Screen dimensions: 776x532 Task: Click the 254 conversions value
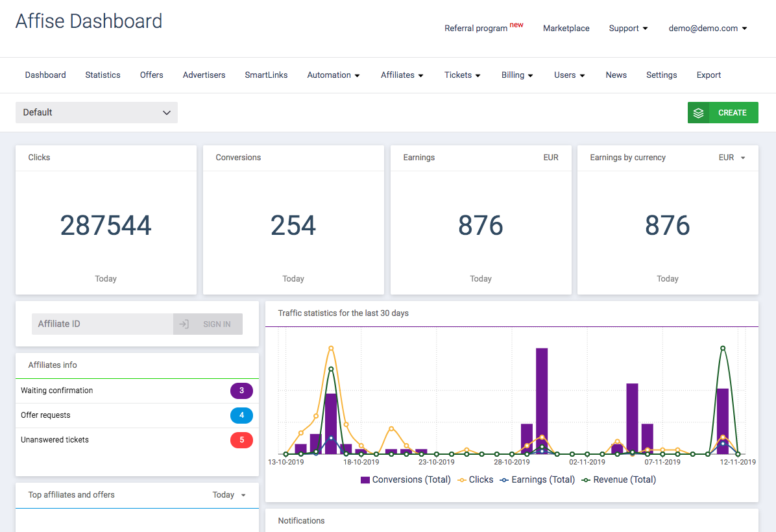(293, 226)
